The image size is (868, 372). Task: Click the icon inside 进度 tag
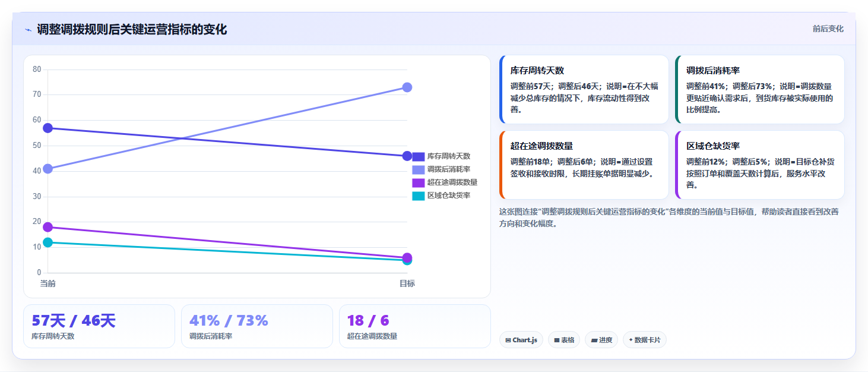tap(594, 341)
